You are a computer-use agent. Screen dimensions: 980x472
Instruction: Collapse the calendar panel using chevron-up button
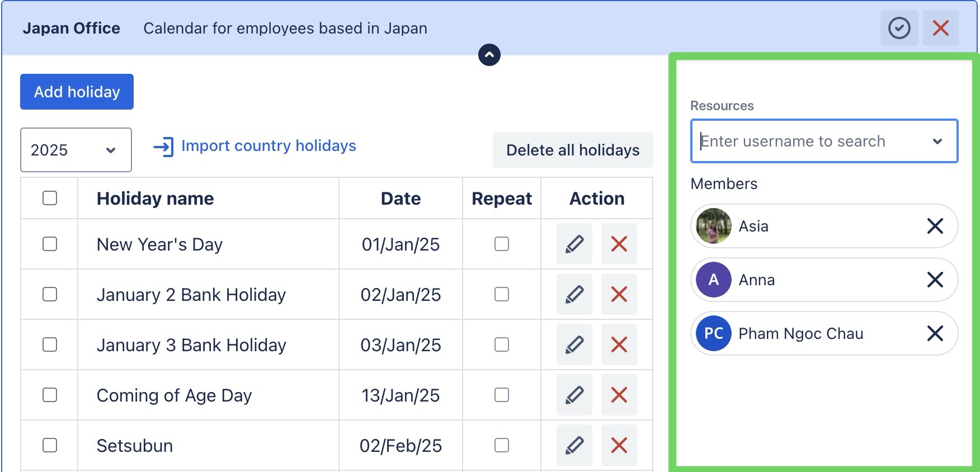(489, 55)
